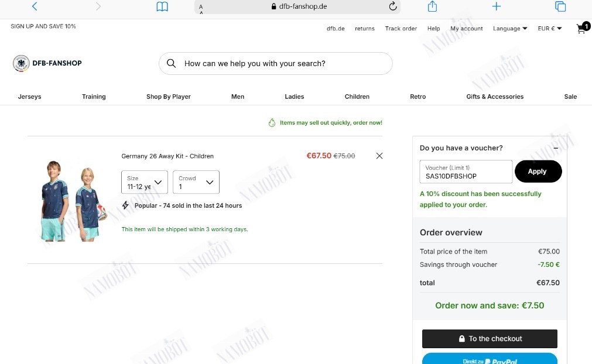Screen dimensions: 592x364
Task: Click To the checkout button
Action: point(490,339)
